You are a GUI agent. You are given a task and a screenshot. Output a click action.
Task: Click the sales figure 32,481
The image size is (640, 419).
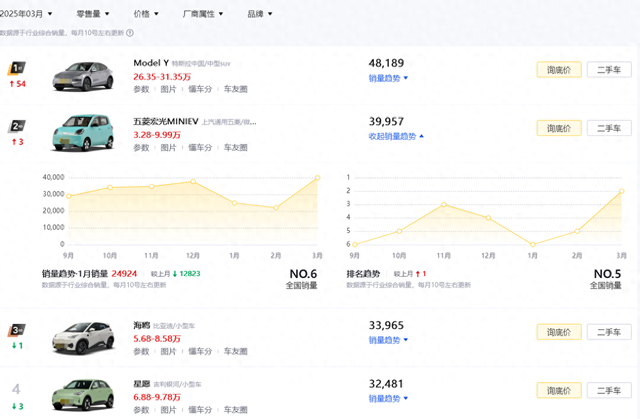pos(386,384)
